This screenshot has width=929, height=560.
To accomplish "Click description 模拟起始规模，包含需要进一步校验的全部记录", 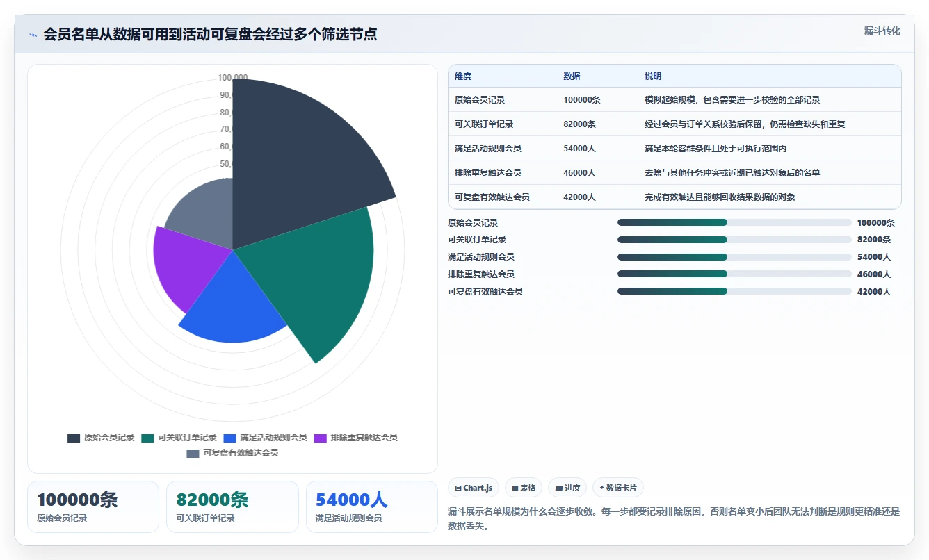I will (732, 100).
